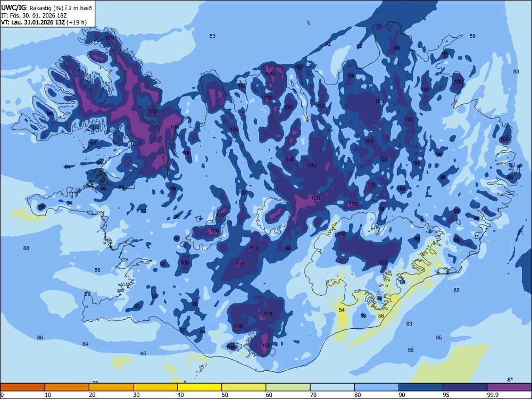Click the title text 'Rakastig (%) í 2 m hæð'
Image resolution: width=532 pixels, height=399 pixels.
(x=61, y=7)
